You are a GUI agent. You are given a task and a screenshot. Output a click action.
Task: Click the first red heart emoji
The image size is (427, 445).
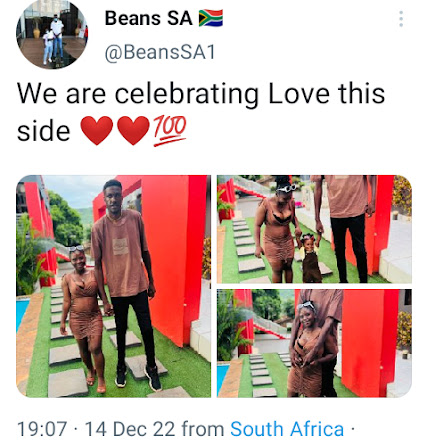click(97, 130)
